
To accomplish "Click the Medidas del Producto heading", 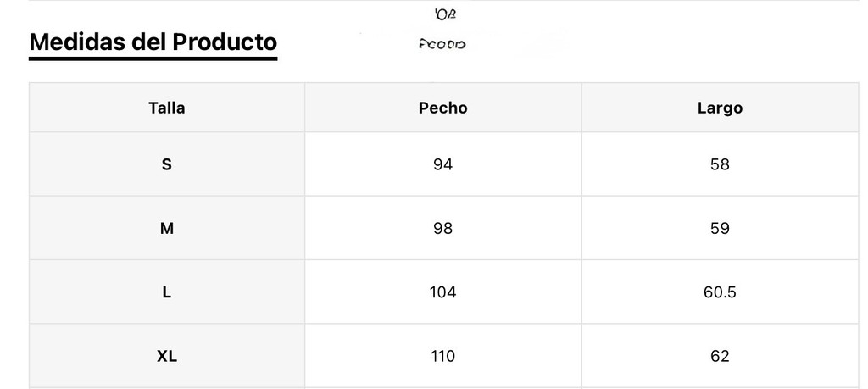I will click(x=153, y=42).
